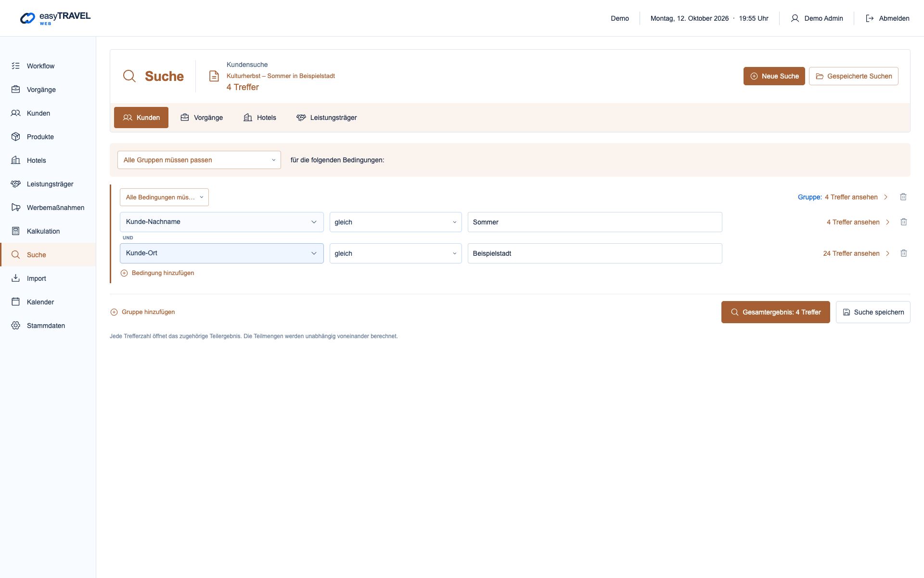This screenshot has height=578, width=924.
Task: Open Kalkulation in the sidebar
Action: pyautogui.click(x=48, y=231)
